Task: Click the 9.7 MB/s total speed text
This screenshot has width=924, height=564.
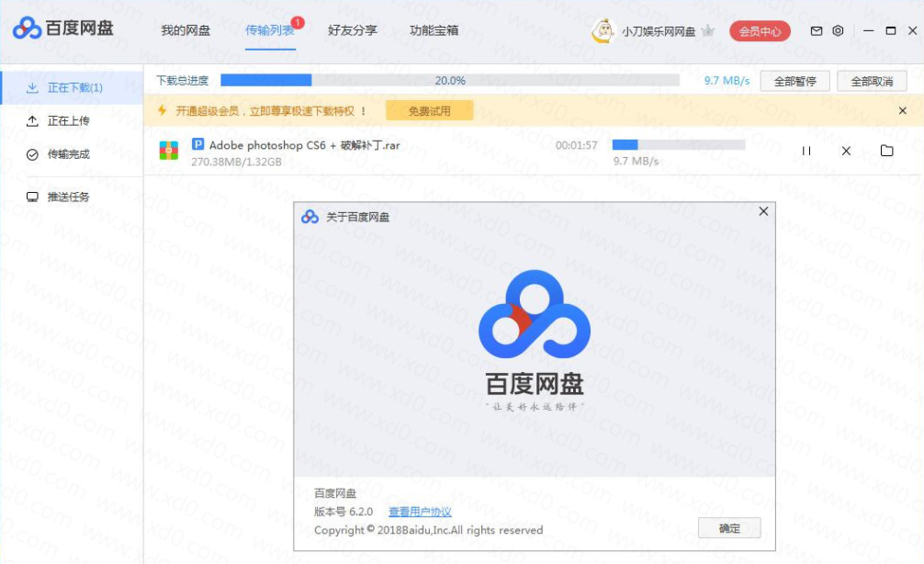Action: [x=727, y=81]
